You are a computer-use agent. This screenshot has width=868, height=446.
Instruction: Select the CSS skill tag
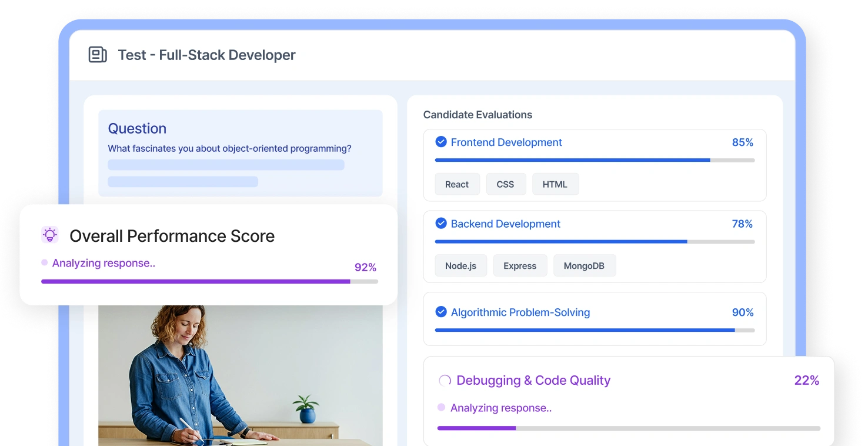tap(505, 184)
